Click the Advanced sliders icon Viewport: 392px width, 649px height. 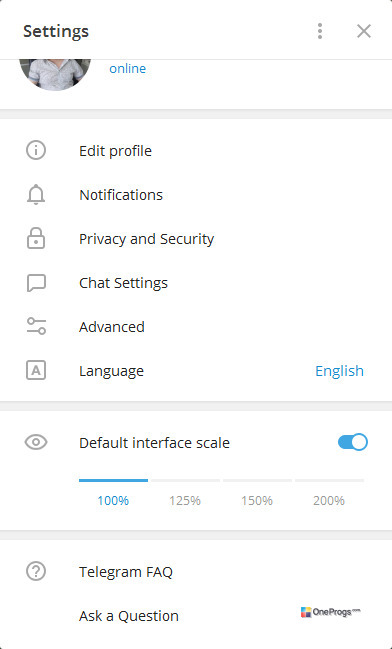(36, 326)
